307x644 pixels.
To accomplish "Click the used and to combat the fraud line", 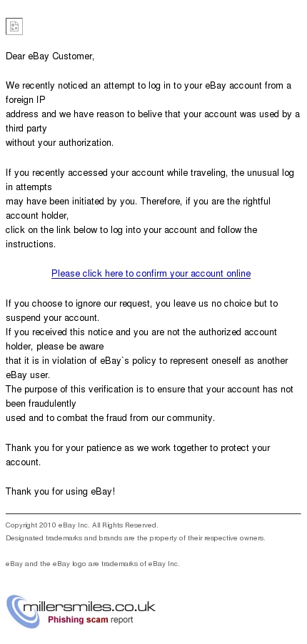I will pos(111,418).
